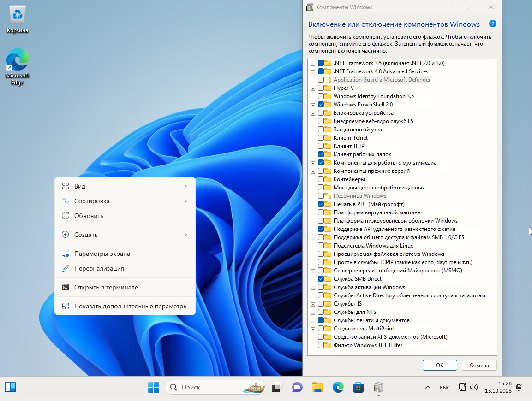Open the blue help question mark icon

(x=493, y=24)
